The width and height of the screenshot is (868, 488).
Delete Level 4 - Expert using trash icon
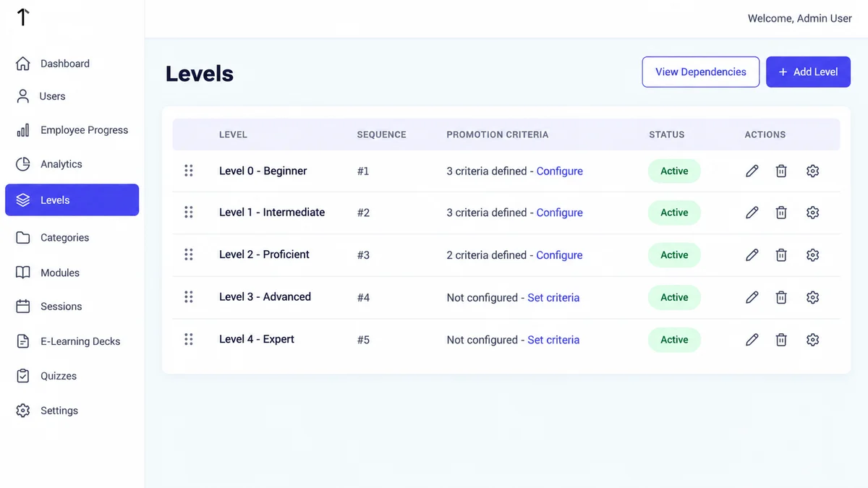pos(781,340)
